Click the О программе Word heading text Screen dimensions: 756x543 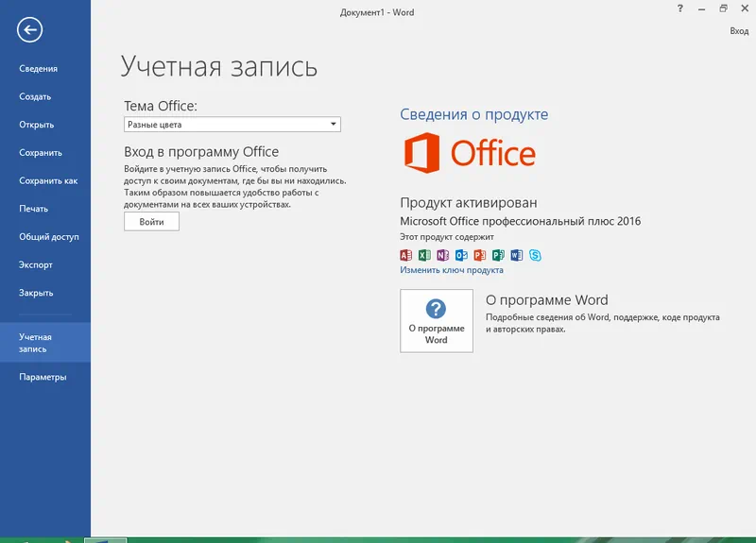point(547,299)
